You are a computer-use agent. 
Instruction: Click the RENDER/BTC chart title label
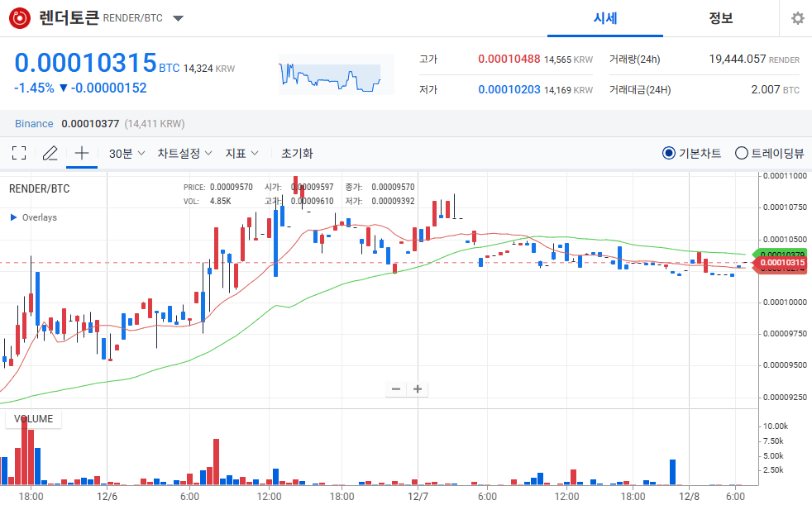point(40,188)
